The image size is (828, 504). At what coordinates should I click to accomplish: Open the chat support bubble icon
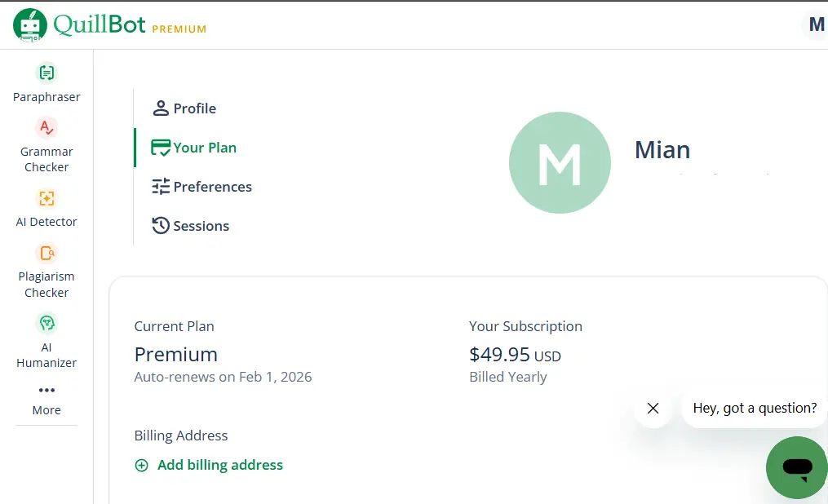pyautogui.click(x=797, y=467)
